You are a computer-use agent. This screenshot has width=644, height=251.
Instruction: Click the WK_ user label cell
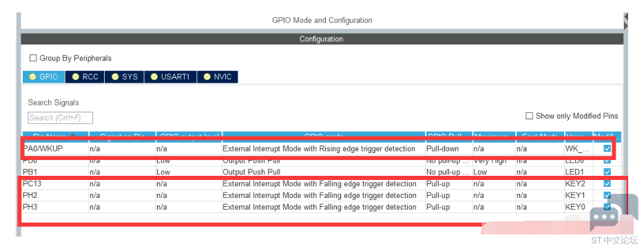(x=579, y=148)
